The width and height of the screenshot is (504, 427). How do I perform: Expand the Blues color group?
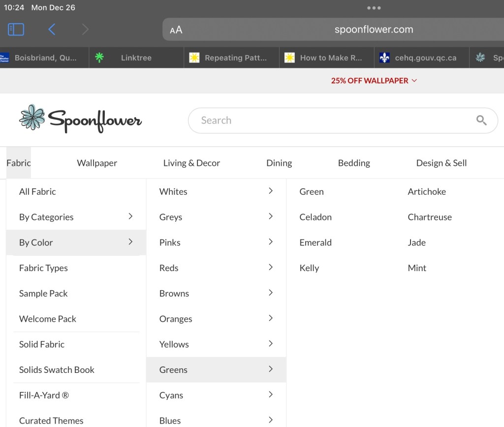pos(216,420)
